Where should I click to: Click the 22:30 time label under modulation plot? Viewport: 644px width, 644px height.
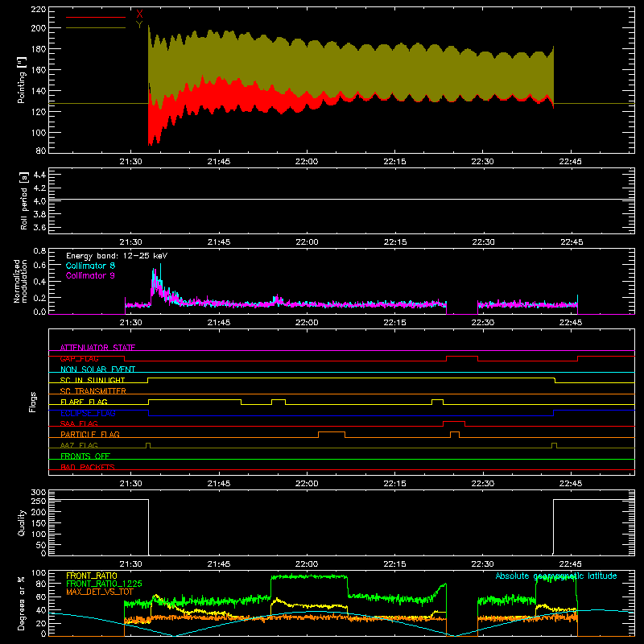tap(482, 323)
